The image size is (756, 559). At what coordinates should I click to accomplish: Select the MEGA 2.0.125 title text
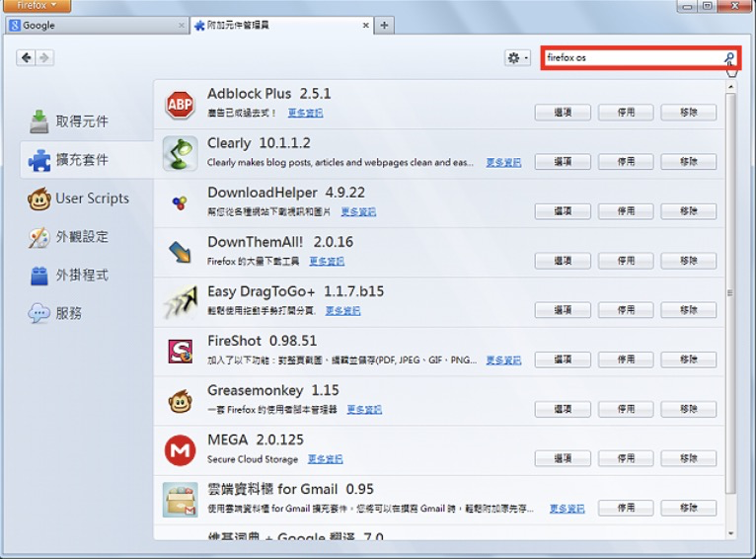pos(256,439)
